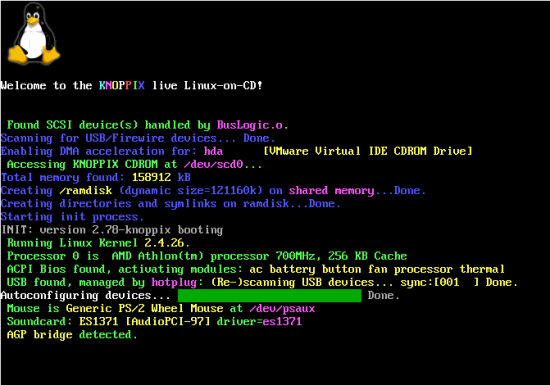The width and height of the screenshot is (550, 385).
Task: Click 'Scanning for USB/Firewire devices... Done.' line
Action: coord(138,138)
